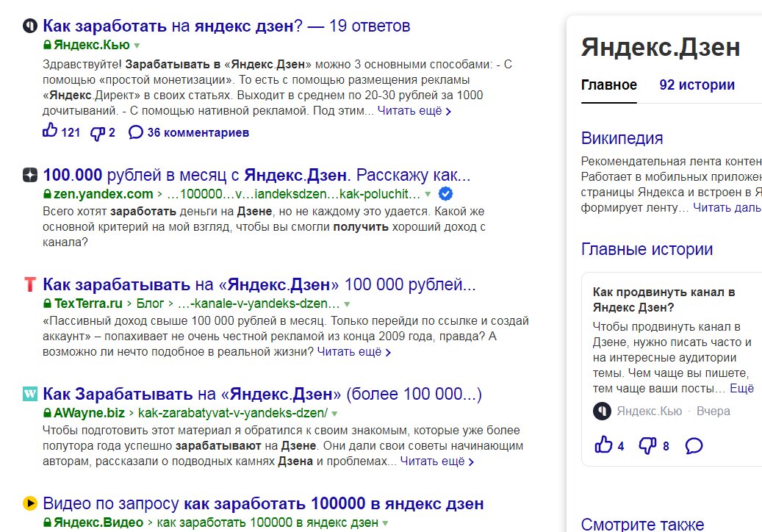
Task: Click the lock icon before AWayne.biz
Action: coord(47,413)
